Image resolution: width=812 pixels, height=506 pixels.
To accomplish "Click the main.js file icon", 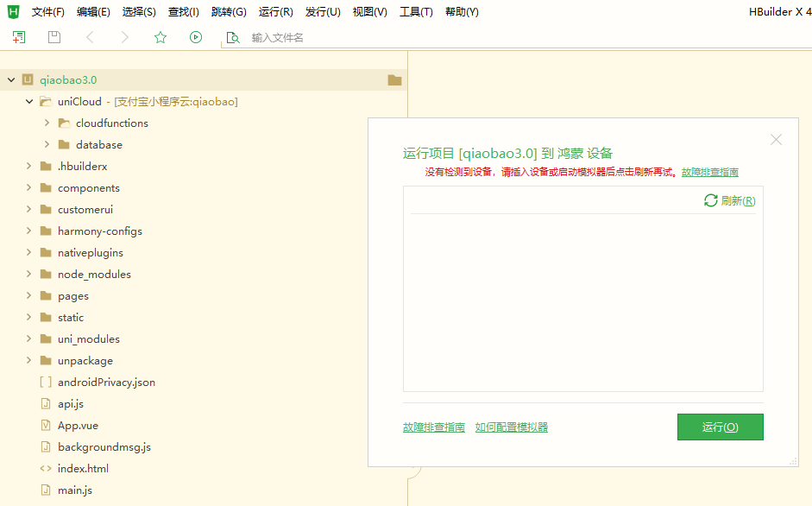I will click(46, 490).
